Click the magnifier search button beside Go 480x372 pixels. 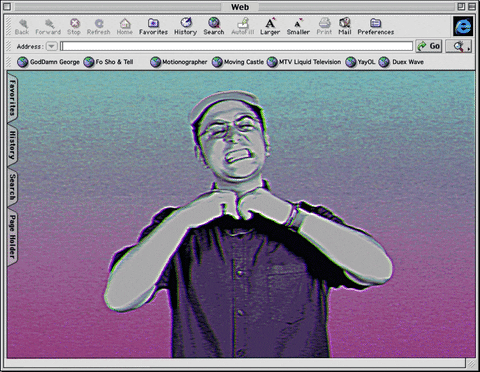click(x=459, y=46)
